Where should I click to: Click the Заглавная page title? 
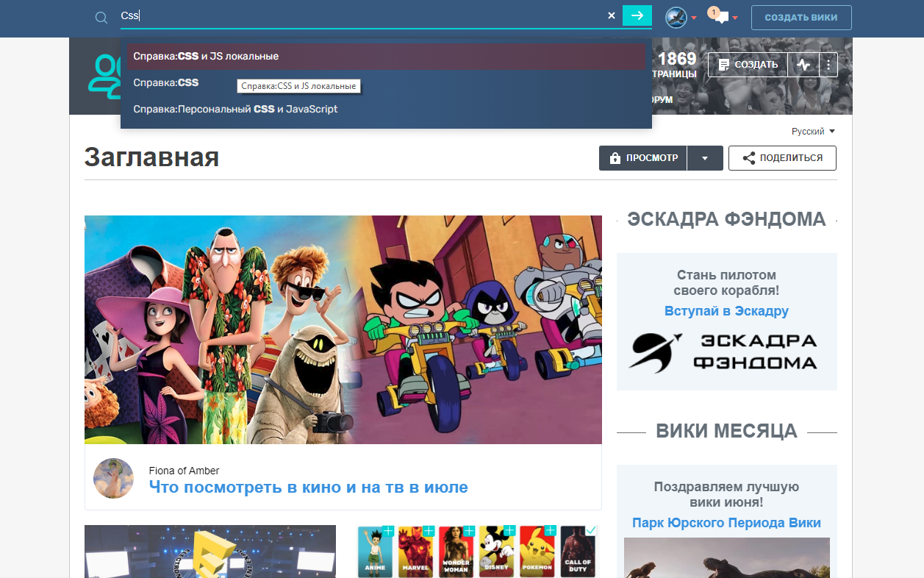(151, 157)
